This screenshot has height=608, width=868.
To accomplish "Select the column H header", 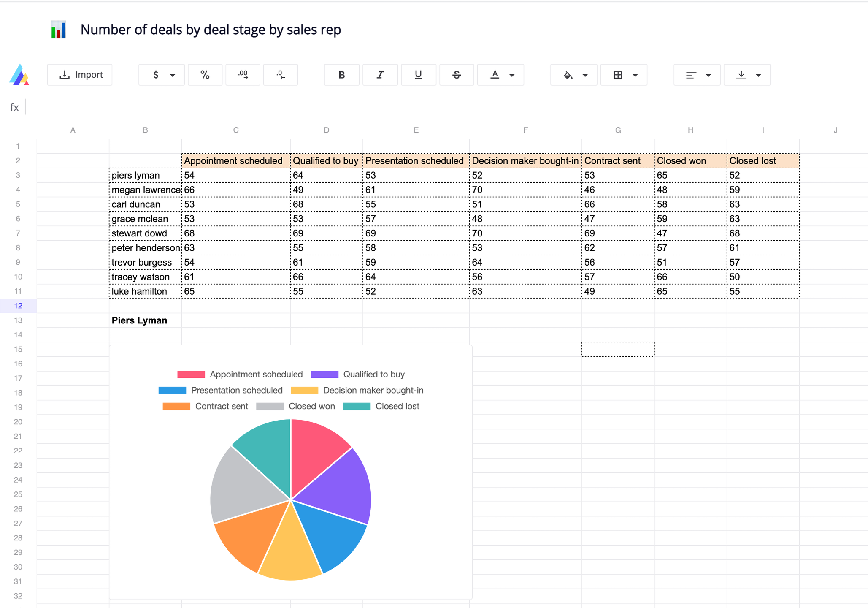I will coord(690,130).
